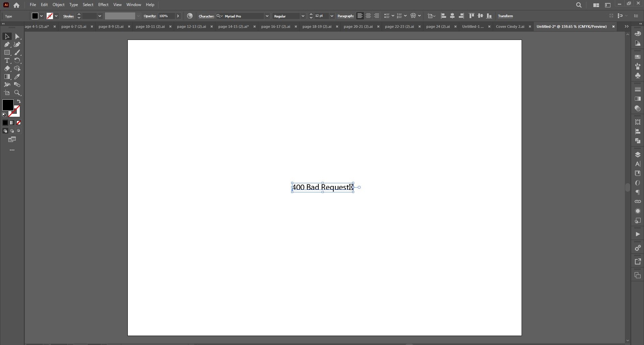Activate the Zoom tool
The image size is (644, 345).
[17, 93]
